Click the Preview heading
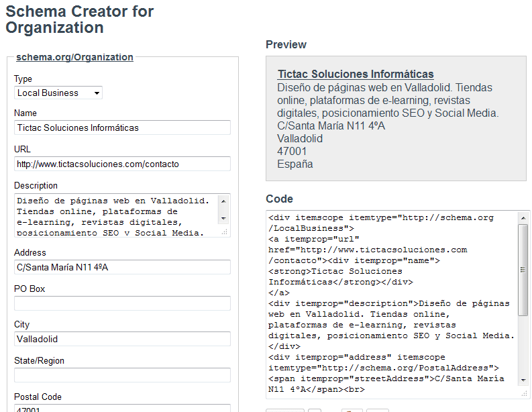This screenshot has width=532, height=412. click(x=286, y=44)
